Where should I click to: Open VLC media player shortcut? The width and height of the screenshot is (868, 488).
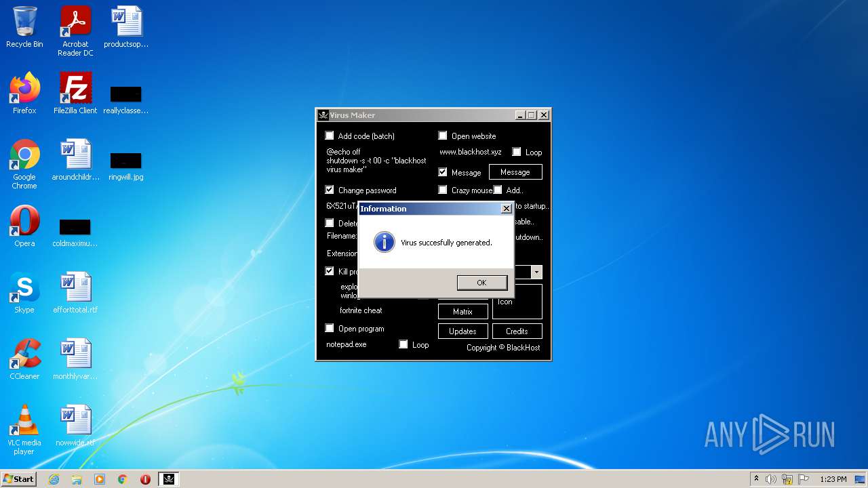point(24,430)
